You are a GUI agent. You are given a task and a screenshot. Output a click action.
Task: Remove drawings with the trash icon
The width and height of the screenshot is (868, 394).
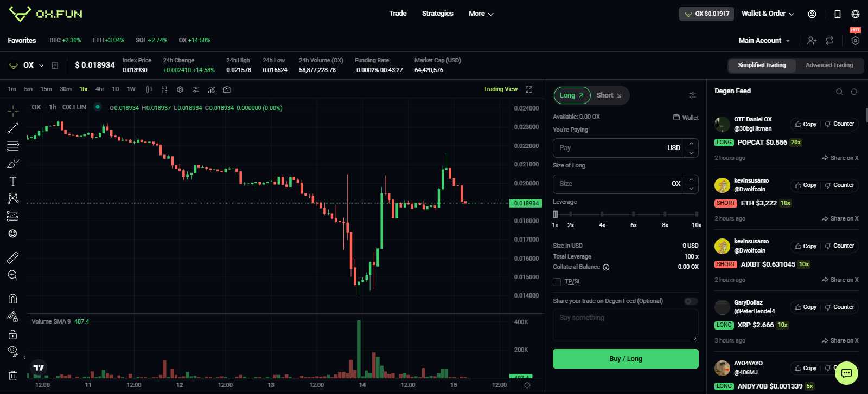point(13,375)
